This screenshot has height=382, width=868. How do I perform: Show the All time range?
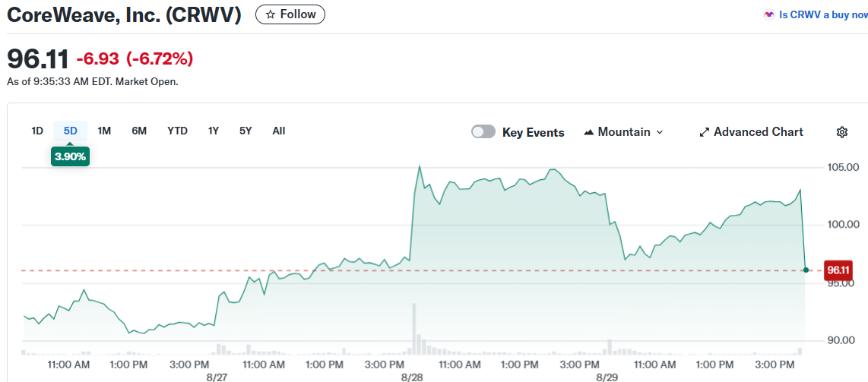pos(279,131)
